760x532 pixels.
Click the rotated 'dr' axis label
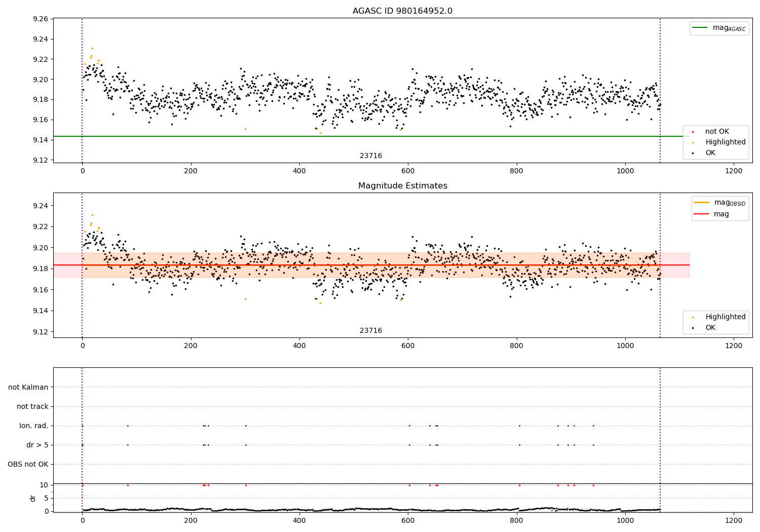tap(33, 498)
